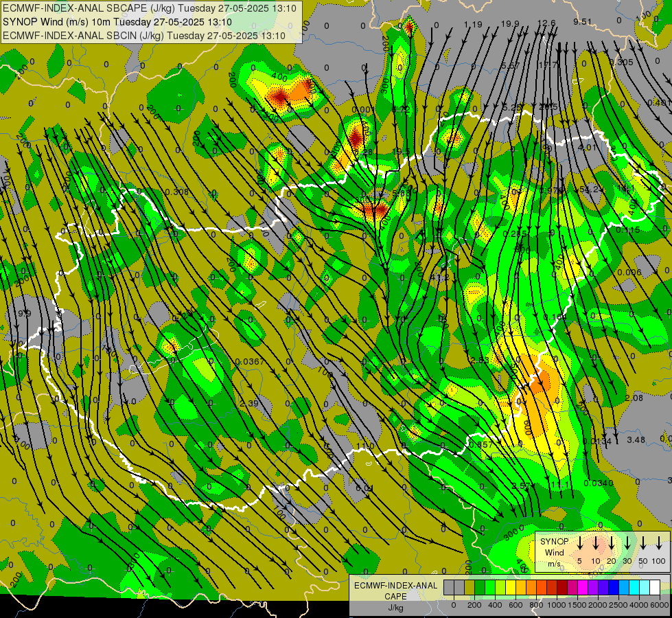Click the station value '2.39'
672x618 pixels.
pos(249,403)
